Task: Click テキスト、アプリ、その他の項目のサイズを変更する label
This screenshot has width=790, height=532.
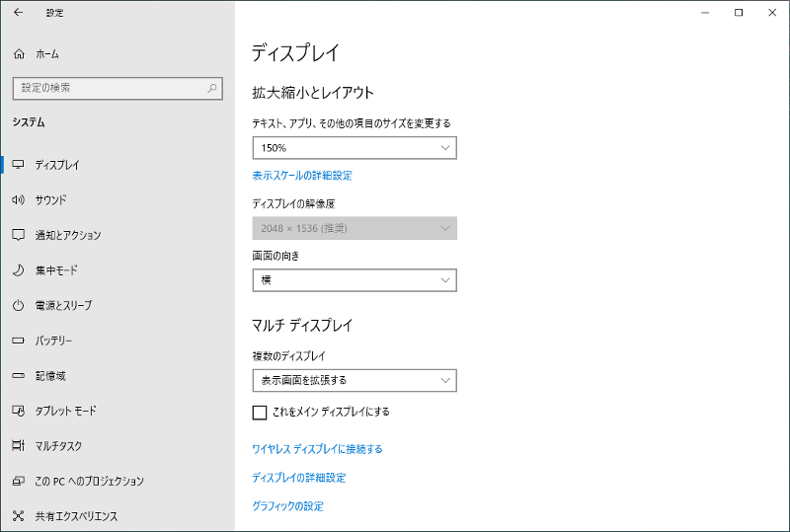Action: 352,123
